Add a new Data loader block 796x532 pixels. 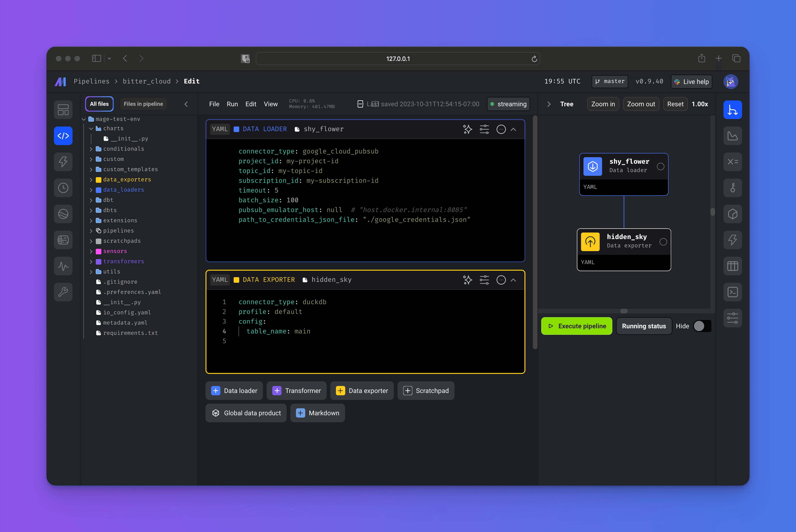(234, 391)
